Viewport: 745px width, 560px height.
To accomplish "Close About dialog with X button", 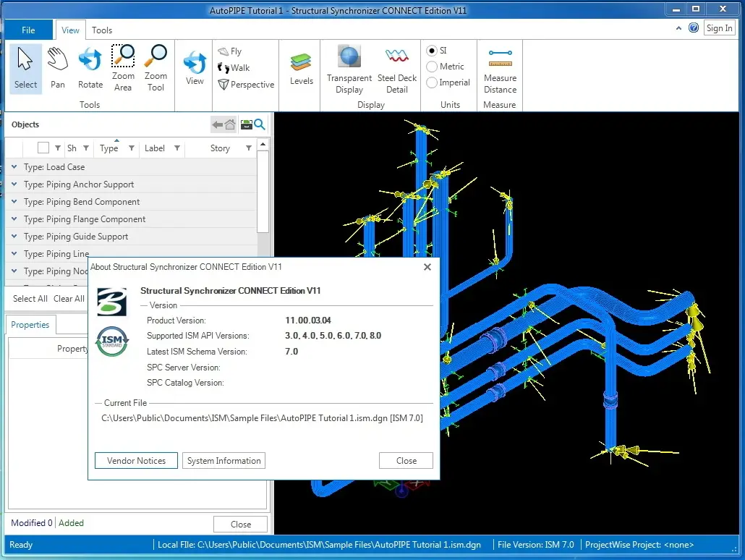I will (427, 267).
